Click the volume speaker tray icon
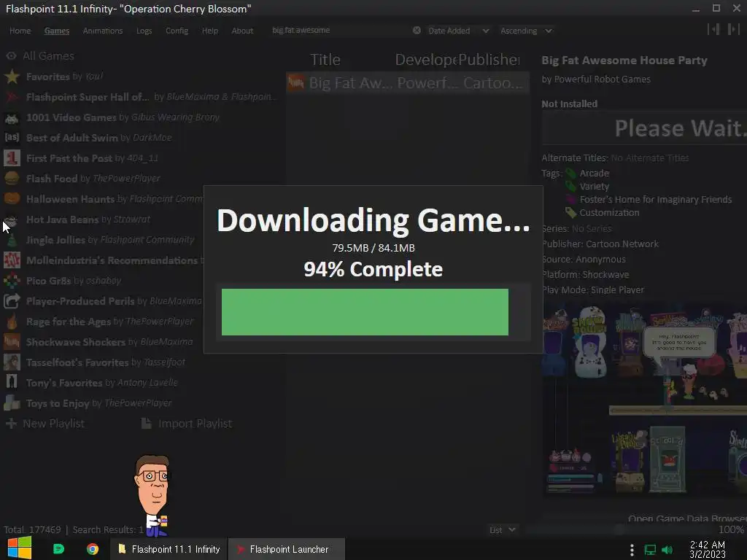The image size is (747, 560). point(667,550)
